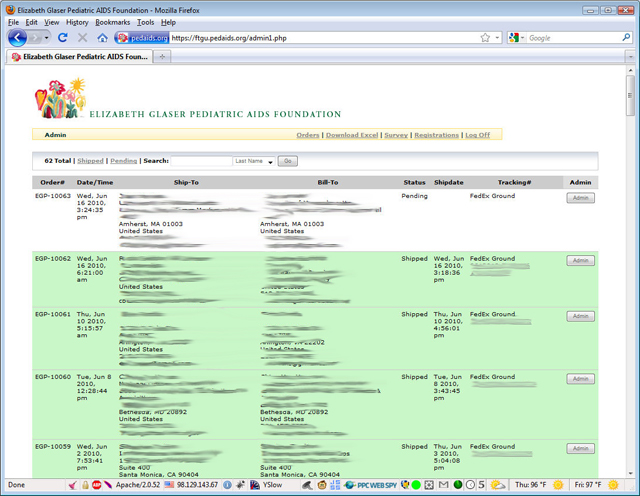Click the bright green circle status icon
The width and height of the screenshot is (640, 496).
pyautogui.click(x=416, y=485)
